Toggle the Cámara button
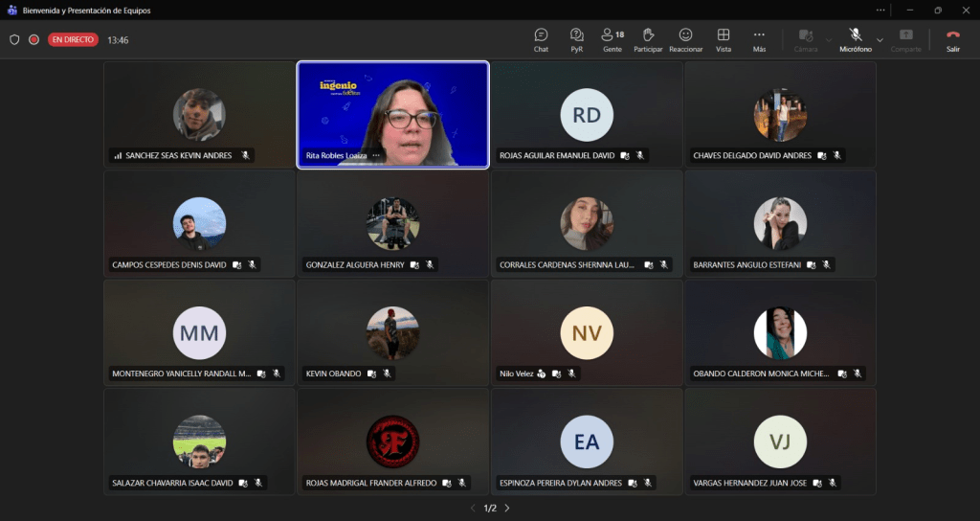980x521 pixels. tap(806, 39)
